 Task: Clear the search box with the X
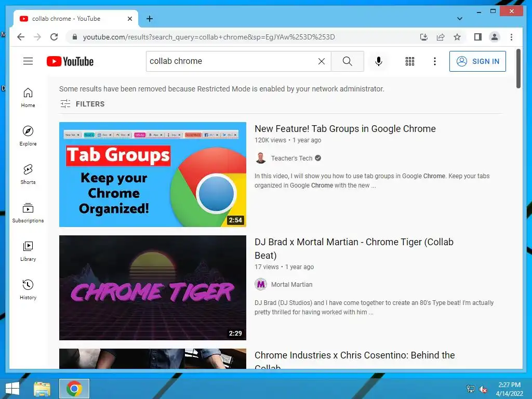pos(321,61)
